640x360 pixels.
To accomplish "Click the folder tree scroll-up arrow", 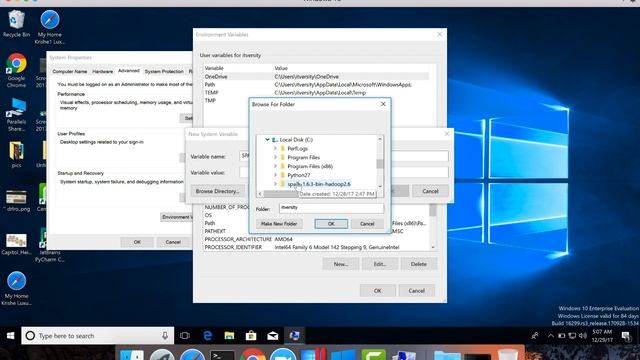I will (x=380, y=139).
